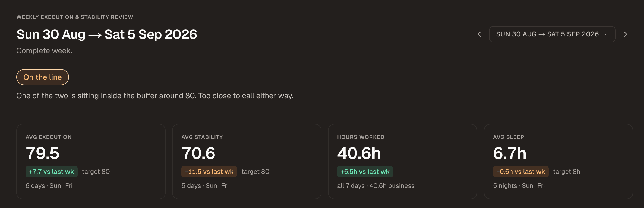Image resolution: width=644 pixels, height=208 pixels.
Task: Open the Avg Sleep card
Action: pyautogui.click(x=558, y=162)
